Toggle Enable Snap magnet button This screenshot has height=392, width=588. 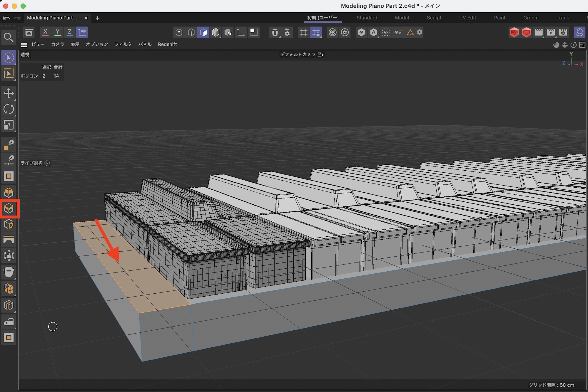(x=275, y=32)
